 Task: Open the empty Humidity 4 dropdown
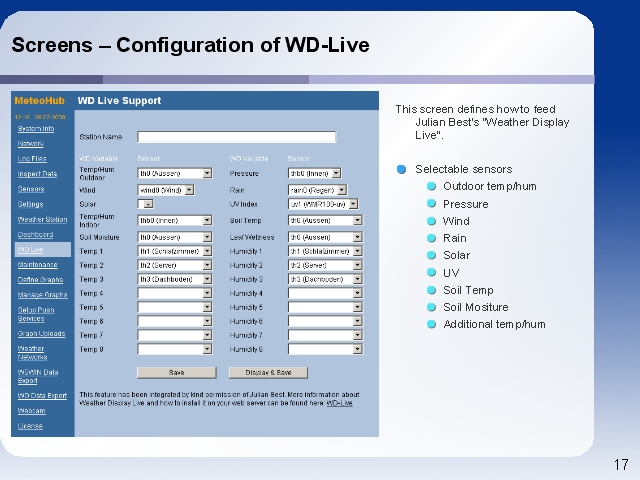click(325, 293)
